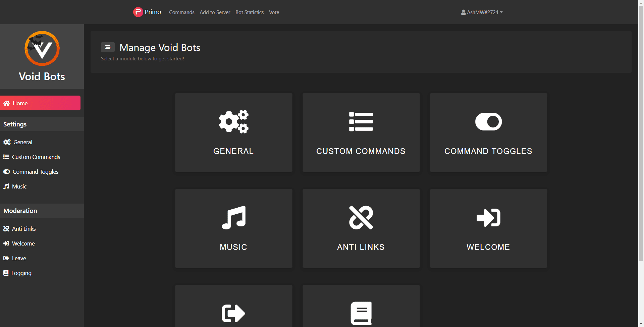Click the ANTI LINKS card label
The image size is (644, 327).
tap(361, 247)
